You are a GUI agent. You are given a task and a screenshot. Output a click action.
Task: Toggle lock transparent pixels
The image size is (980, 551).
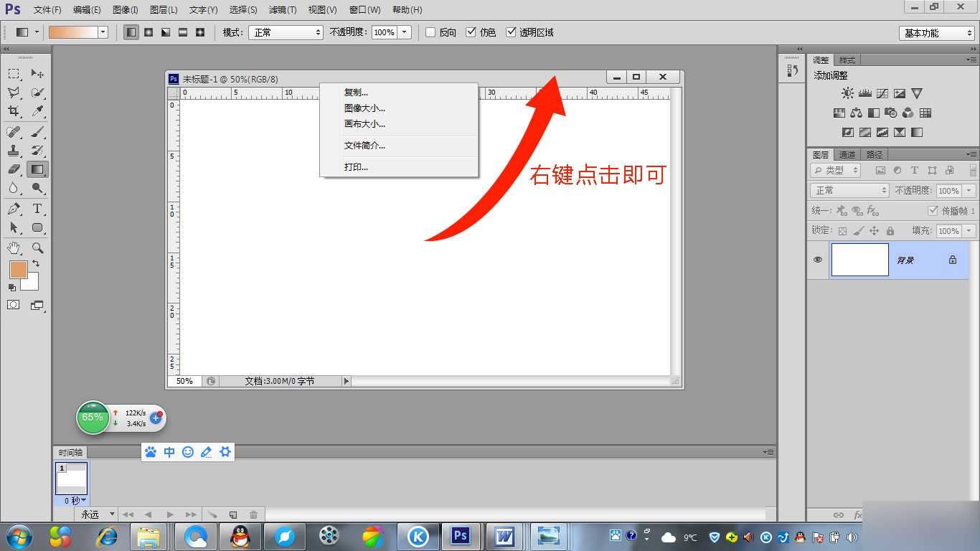[842, 231]
